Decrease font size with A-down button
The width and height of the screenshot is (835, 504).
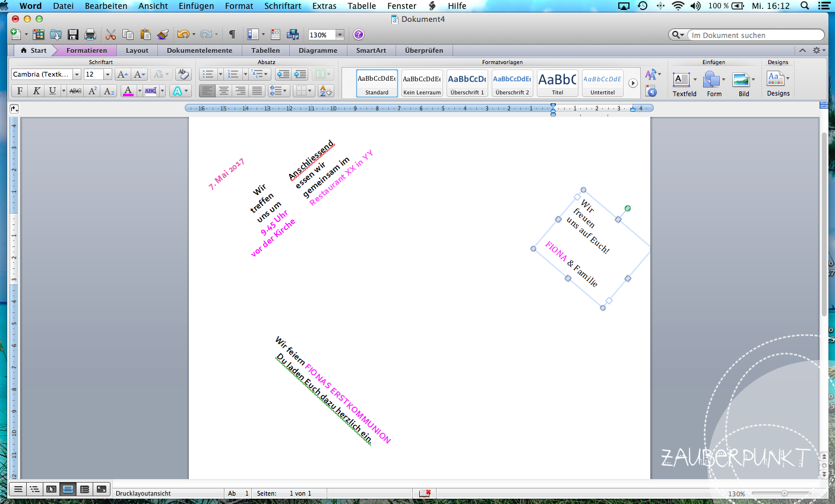(140, 74)
